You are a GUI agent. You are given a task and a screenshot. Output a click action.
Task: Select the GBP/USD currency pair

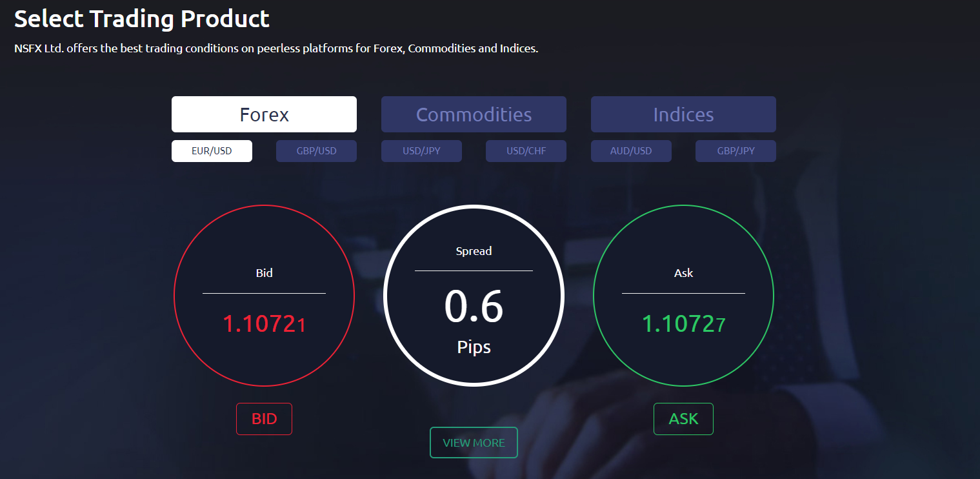tap(316, 150)
